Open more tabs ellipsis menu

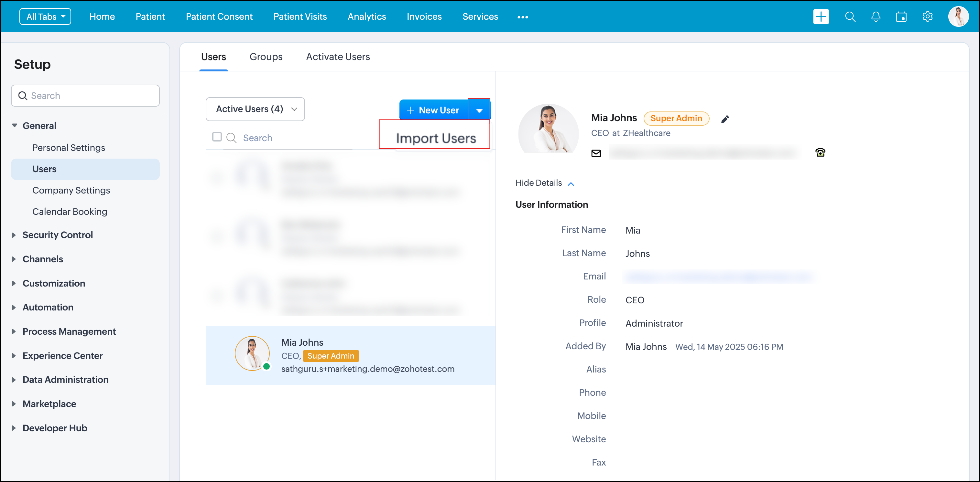click(522, 17)
